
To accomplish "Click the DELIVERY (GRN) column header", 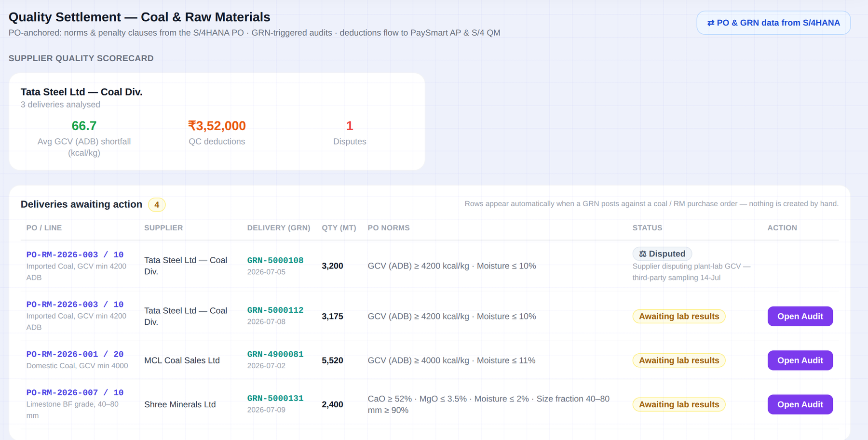I will 279,228.
